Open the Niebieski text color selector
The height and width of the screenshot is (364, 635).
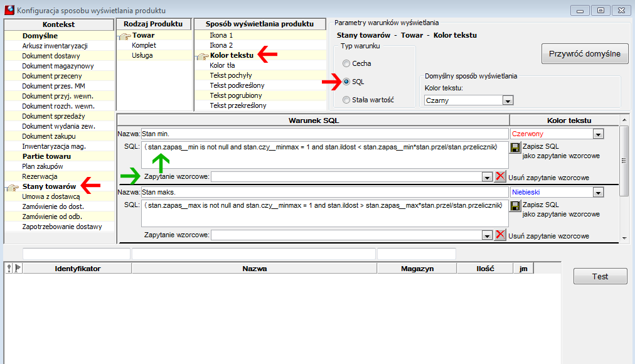tap(598, 192)
